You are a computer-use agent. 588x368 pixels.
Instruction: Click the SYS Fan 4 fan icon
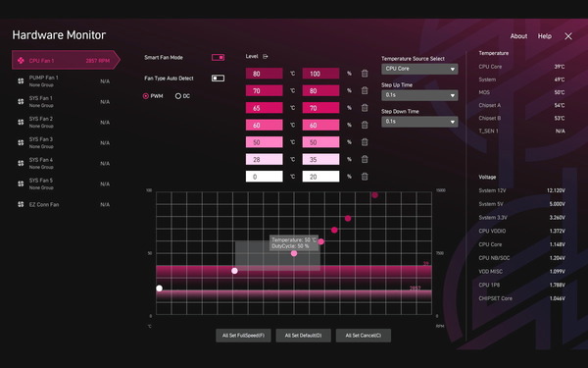coord(21,163)
